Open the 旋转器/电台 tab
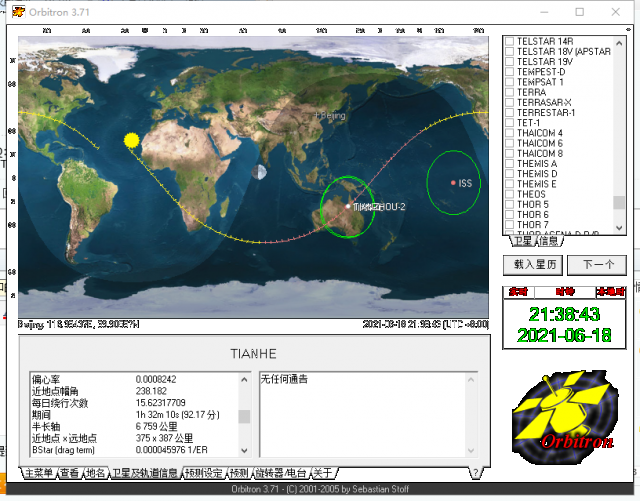 click(281, 473)
